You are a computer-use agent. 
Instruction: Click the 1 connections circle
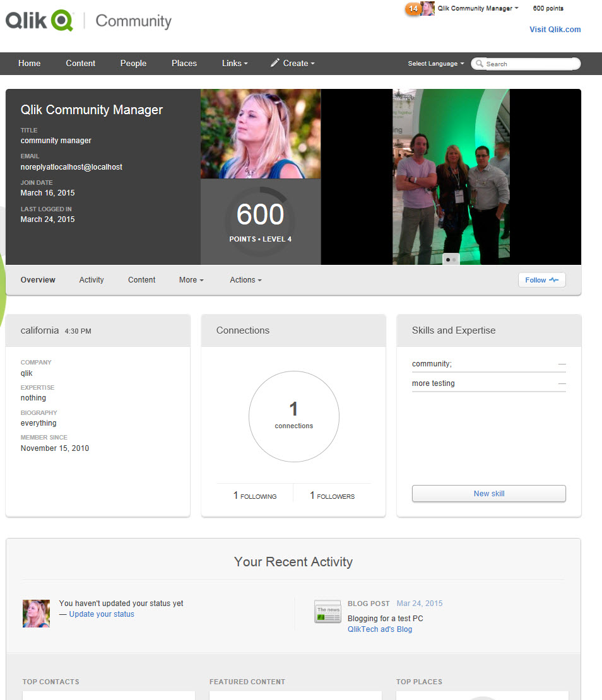click(x=294, y=416)
